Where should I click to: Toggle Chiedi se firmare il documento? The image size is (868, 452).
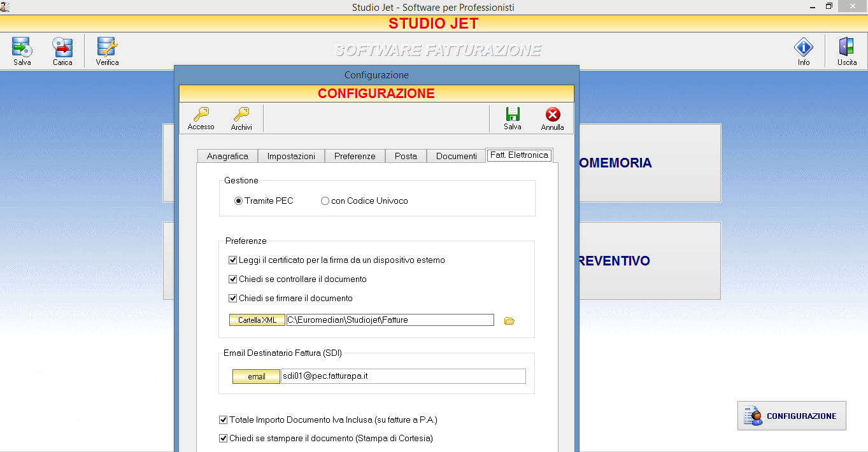pyautogui.click(x=232, y=299)
